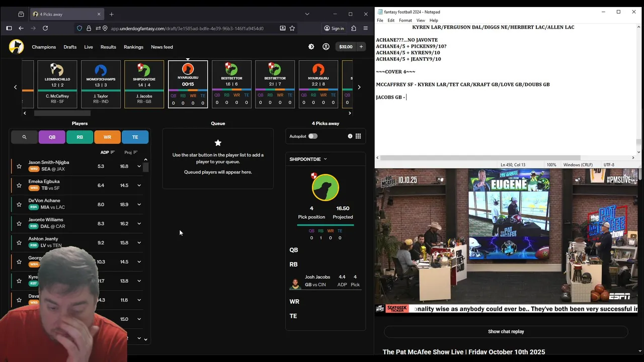Filter players by QB position
The image size is (644, 362).
click(x=52, y=137)
